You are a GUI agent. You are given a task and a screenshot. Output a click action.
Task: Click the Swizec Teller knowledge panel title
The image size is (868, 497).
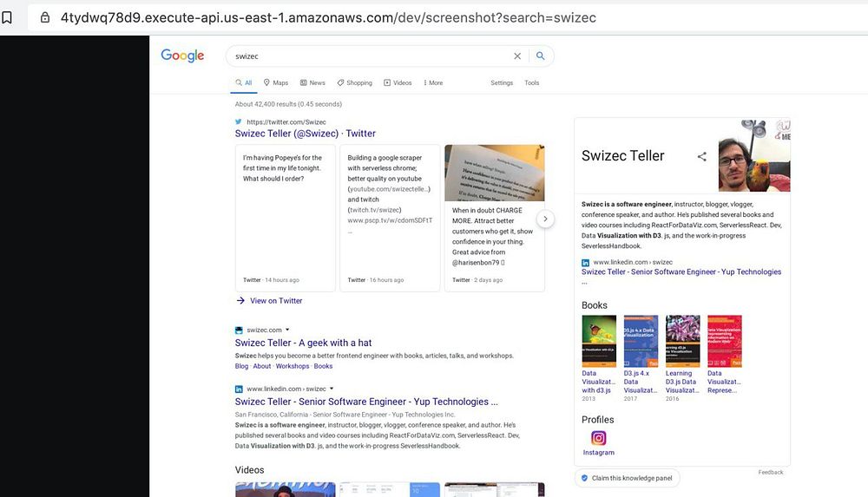622,156
